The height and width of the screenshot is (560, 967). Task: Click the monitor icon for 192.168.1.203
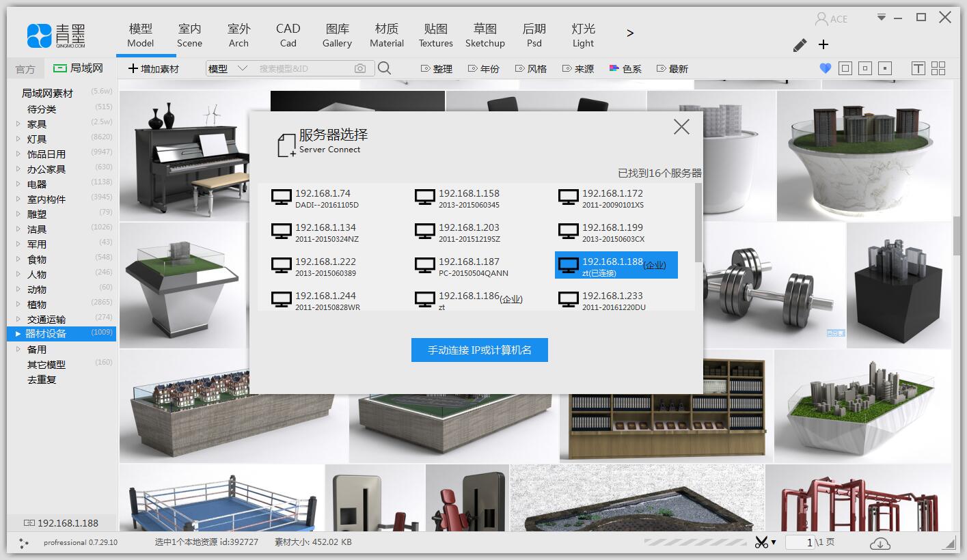[425, 232]
